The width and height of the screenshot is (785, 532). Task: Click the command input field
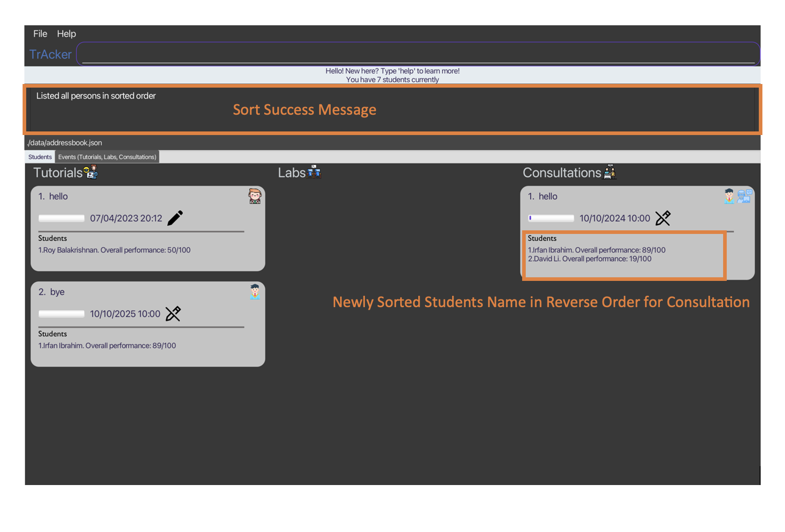(x=418, y=54)
